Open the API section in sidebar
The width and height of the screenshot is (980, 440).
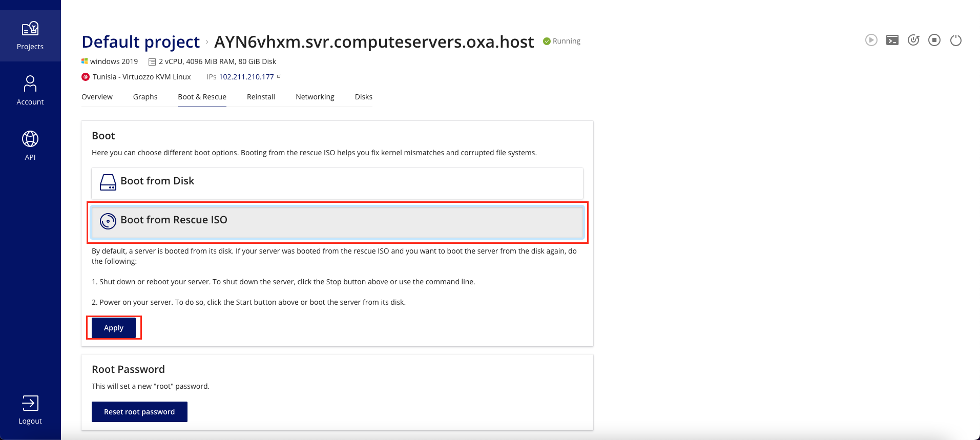pyautogui.click(x=30, y=145)
